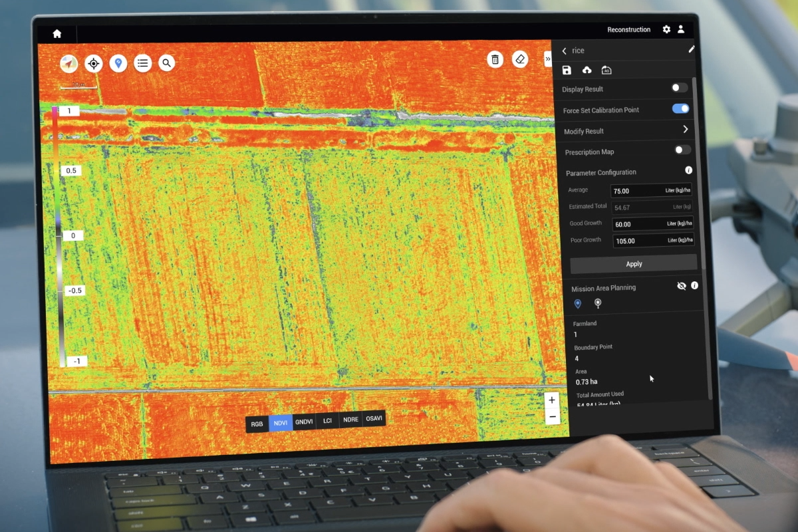Open the list view icon on the map

tap(142, 63)
